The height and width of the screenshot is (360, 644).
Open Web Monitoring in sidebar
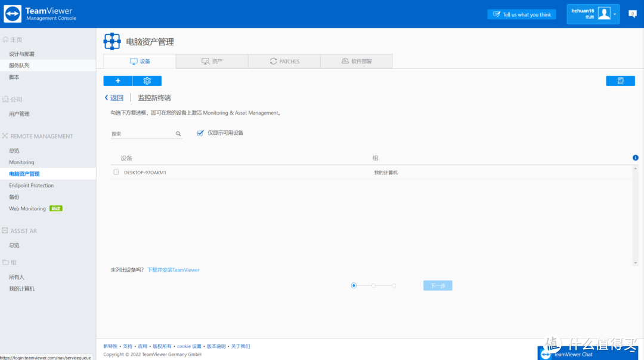coord(27,208)
